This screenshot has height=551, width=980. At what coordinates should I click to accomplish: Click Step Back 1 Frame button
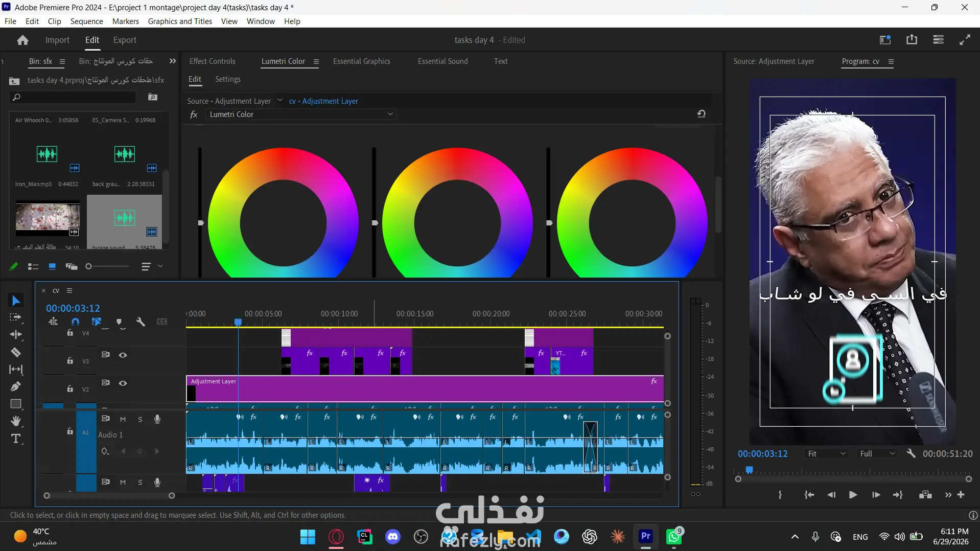coord(831,495)
